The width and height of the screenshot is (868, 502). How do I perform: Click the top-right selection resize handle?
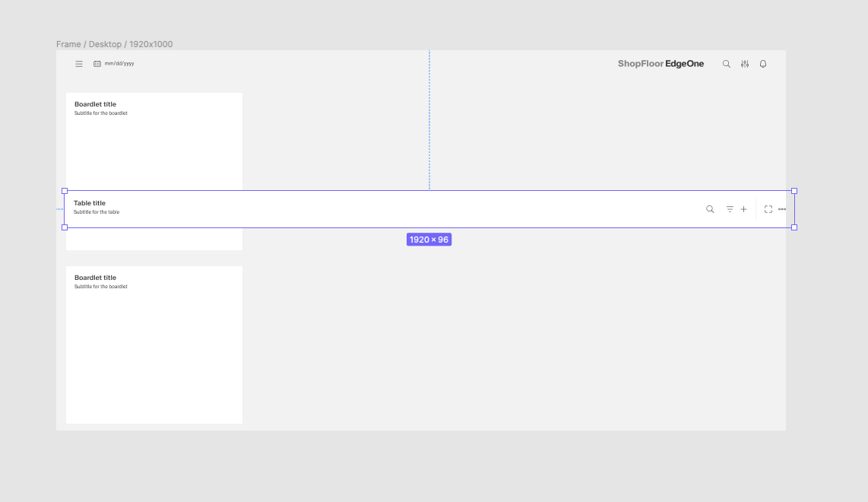tap(794, 191)
